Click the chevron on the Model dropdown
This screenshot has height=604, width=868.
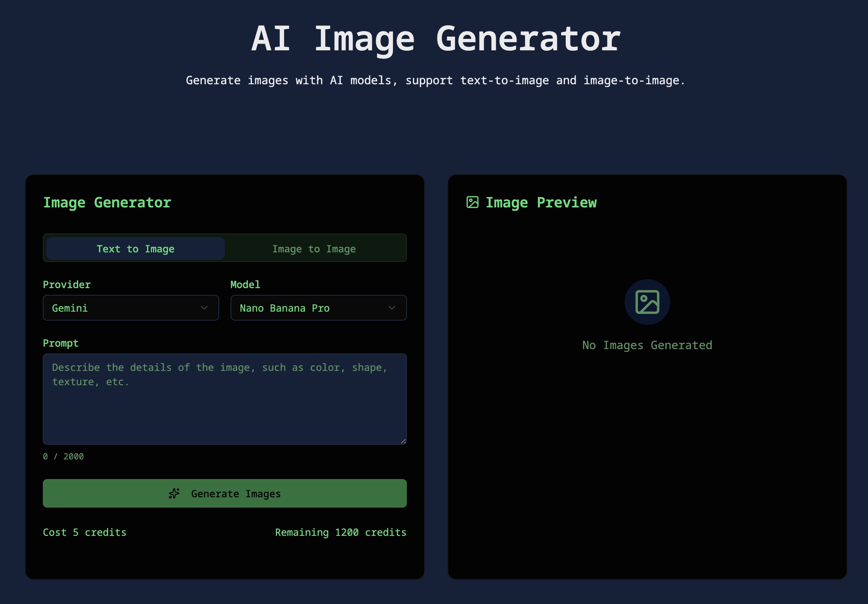[392, 308]
